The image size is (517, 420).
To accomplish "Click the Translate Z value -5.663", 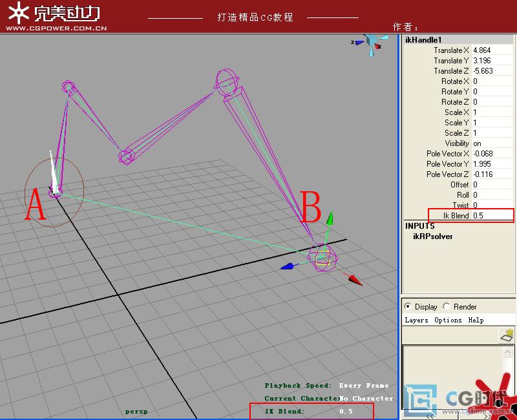I will (492, 71).
